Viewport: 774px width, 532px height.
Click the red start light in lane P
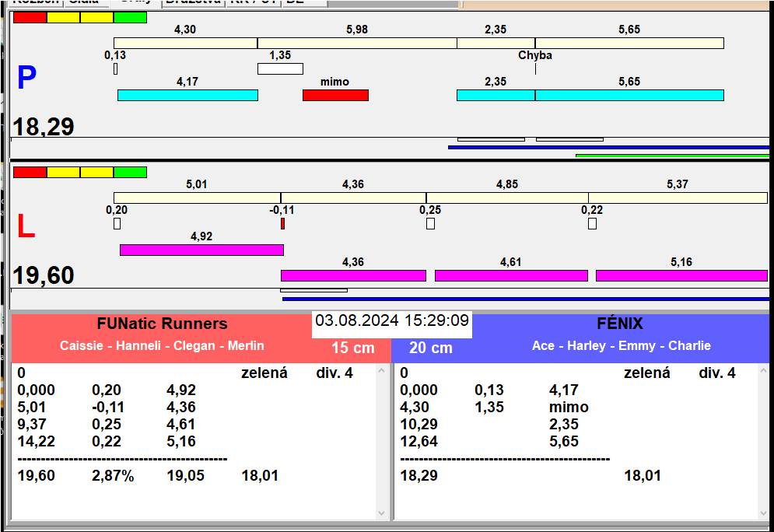point(30,17)
